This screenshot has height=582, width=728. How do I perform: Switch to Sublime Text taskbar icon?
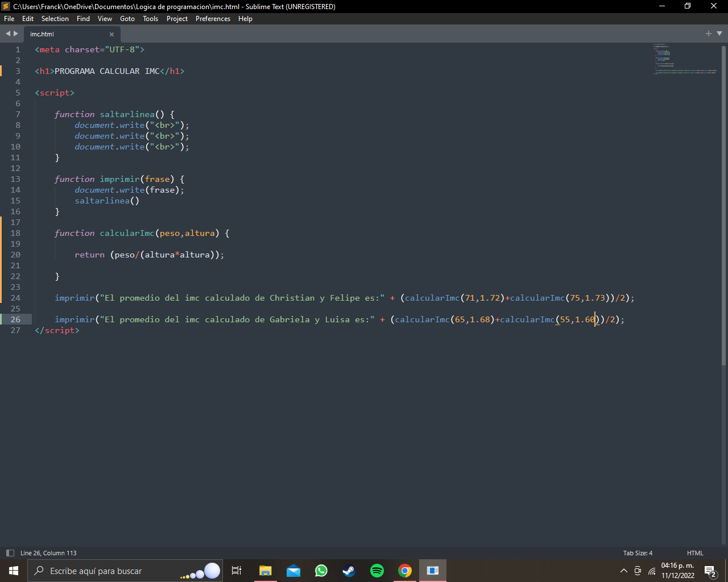(x=433, y=571)
